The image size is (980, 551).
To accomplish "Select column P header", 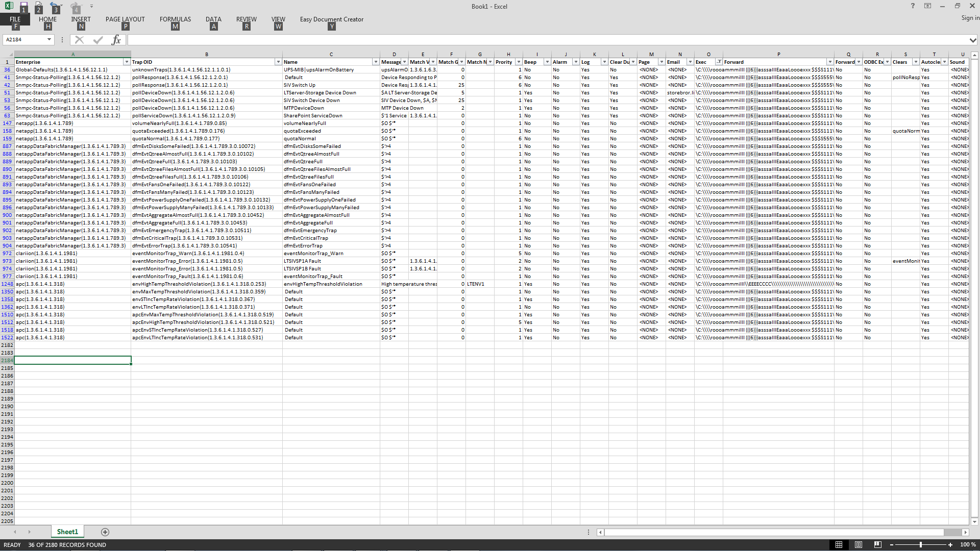I will 778,54.
